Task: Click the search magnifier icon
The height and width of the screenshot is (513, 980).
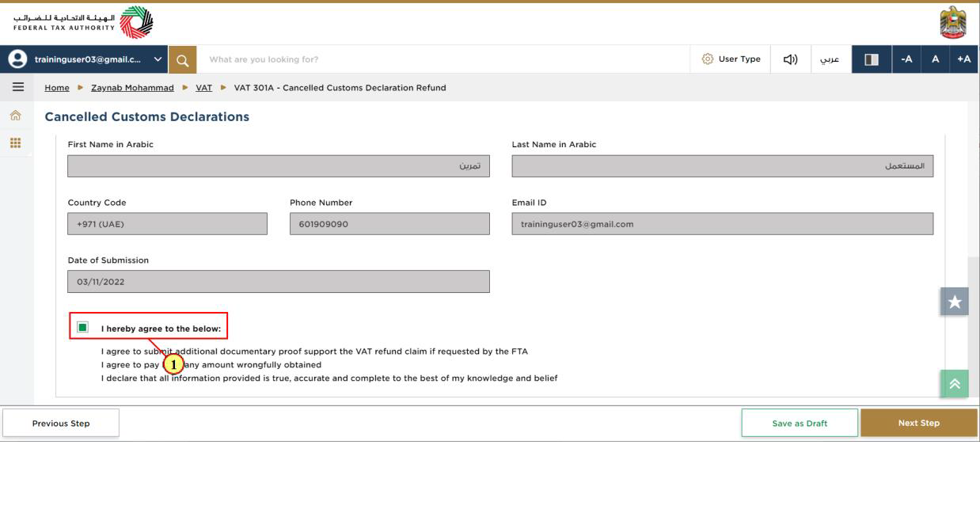Action: click(x=182, y=59)
